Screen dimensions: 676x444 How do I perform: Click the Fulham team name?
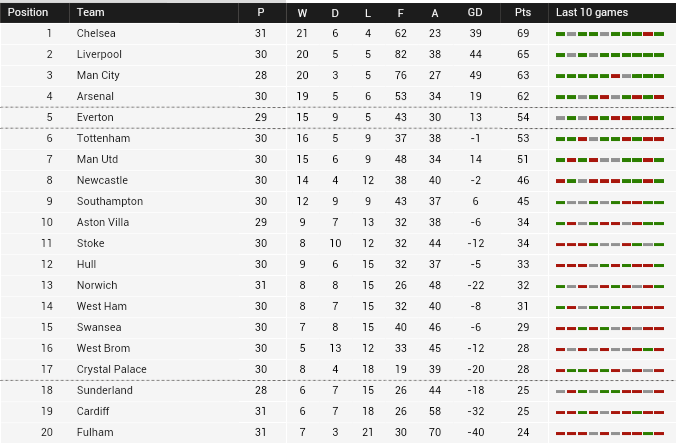pyautogui.click(x=95, y=432)
